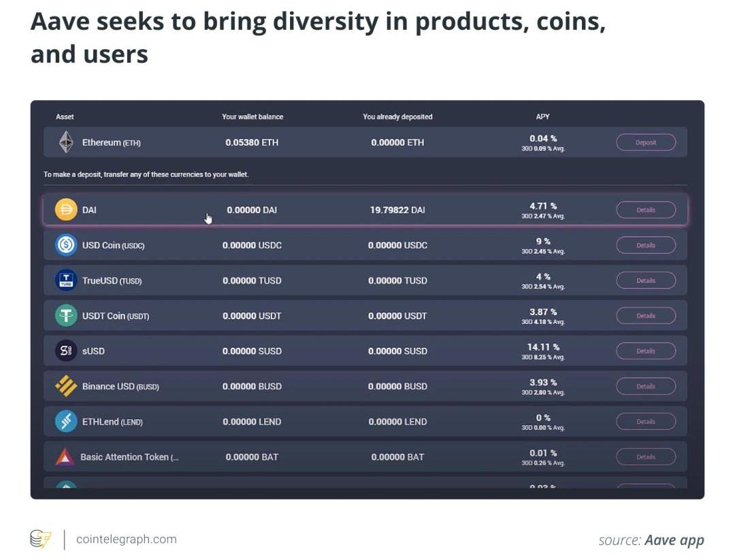Open Details for the DAI row

point(646,210)
